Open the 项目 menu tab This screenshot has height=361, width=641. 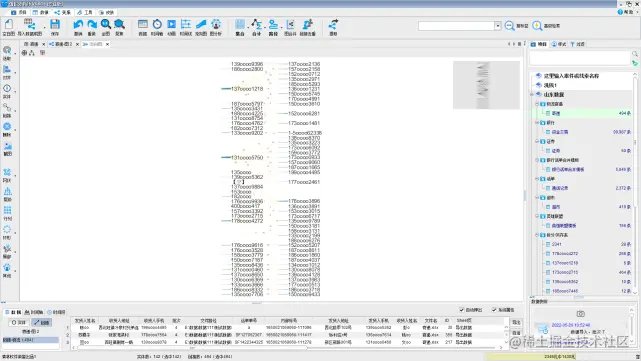pyautogui.click(x=19, y=12)
